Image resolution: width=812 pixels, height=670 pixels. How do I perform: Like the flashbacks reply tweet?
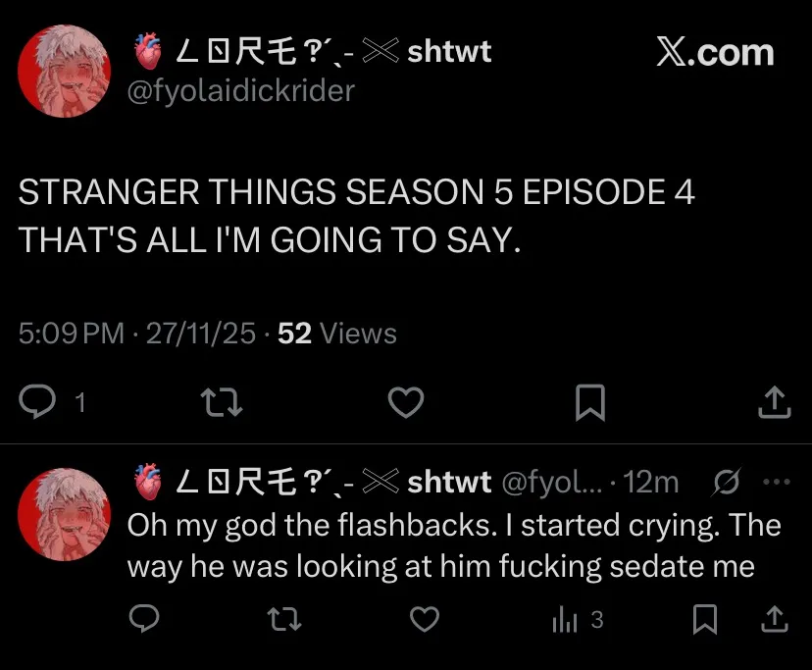423,618
